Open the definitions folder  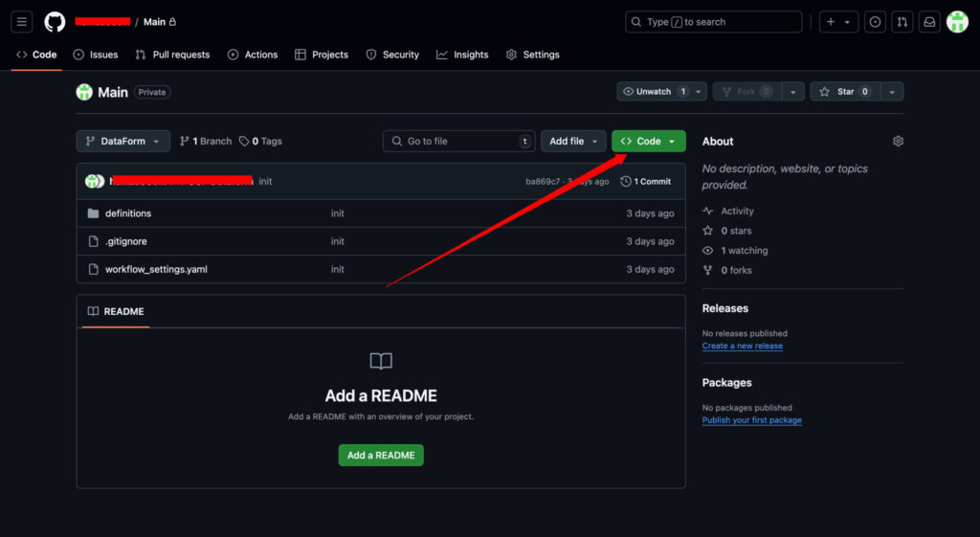click(x=128, y=213)
